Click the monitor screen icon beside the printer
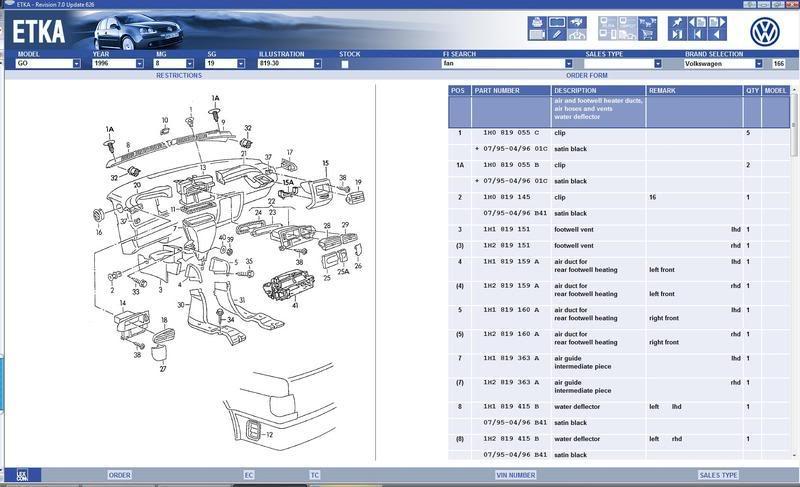The height and width of the screenshot is (487, 800). [557, 22]
